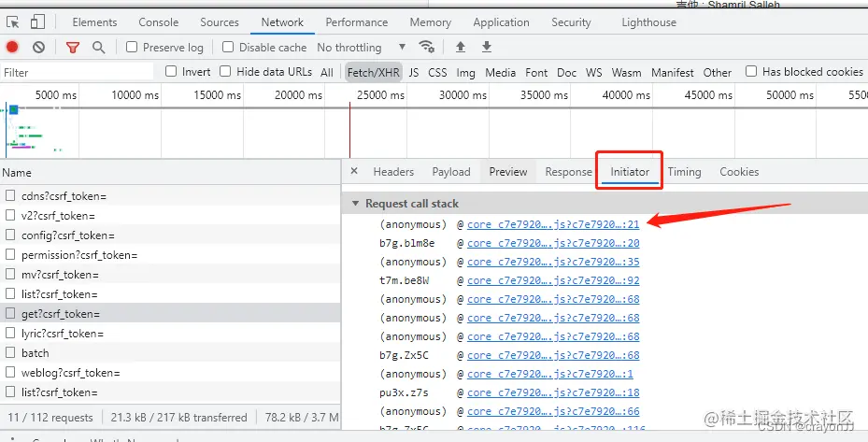
Task: Open call stack link ending :35
Action: coord(553,262)
